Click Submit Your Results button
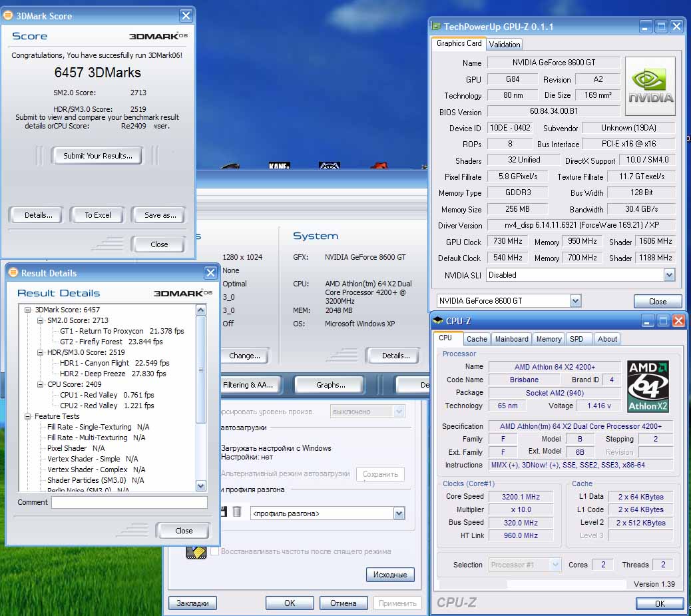Screen dimensions: 691x616 (x=97, y=156)
